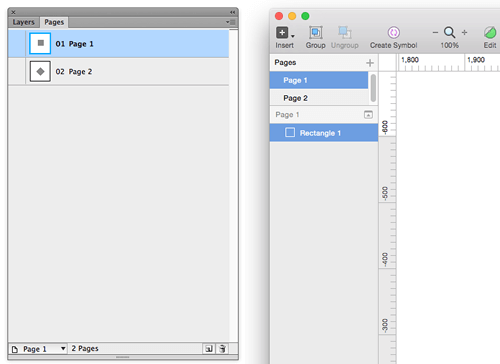Click the Create Symbol icon
The height and width of the screenshot is (364, 500).
point(394,33)
